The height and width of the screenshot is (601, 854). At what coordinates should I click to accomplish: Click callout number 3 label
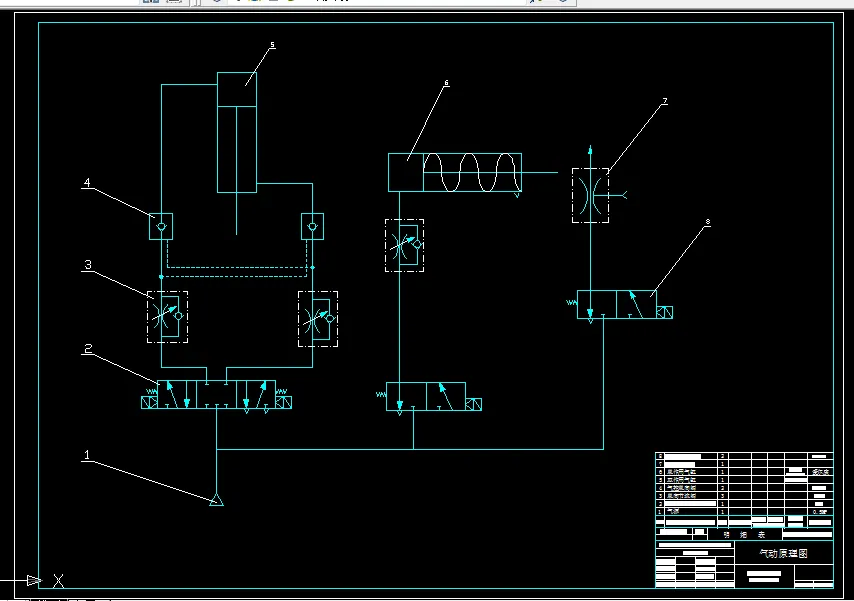click(x=88, y=265)
